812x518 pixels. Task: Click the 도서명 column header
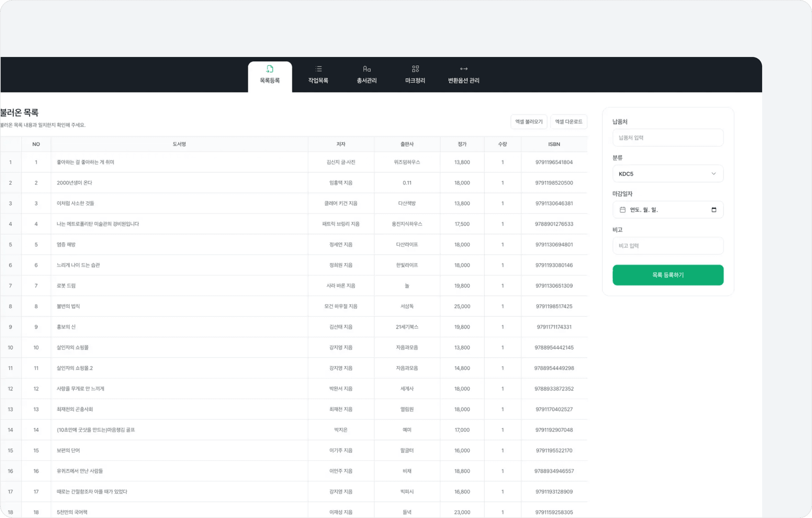(179, 144)
